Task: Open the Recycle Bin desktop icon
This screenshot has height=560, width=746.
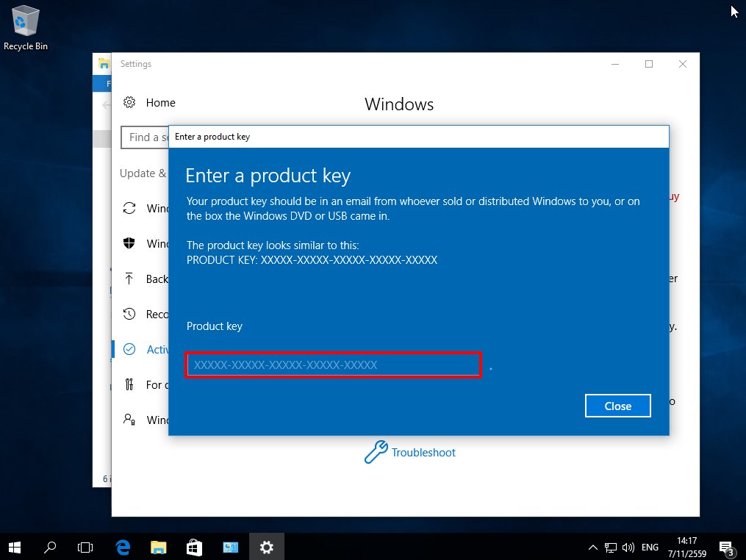Action: coord(26,28)
